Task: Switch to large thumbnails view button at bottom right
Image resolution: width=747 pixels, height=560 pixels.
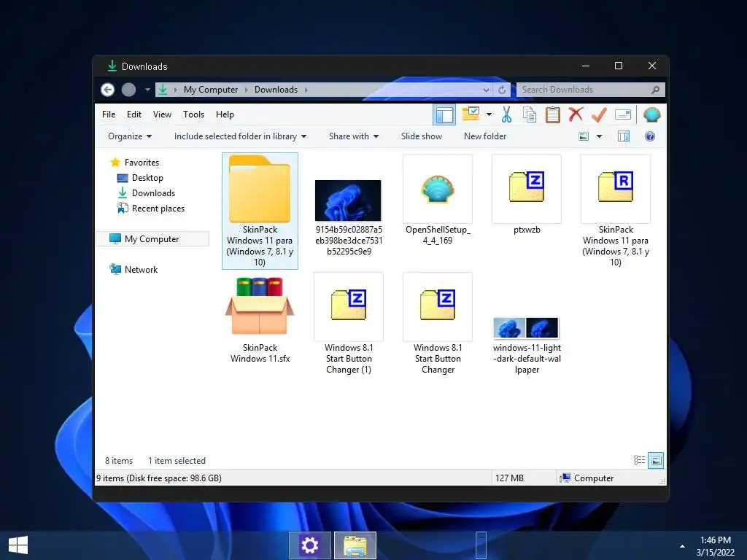Action: point(656,460)
